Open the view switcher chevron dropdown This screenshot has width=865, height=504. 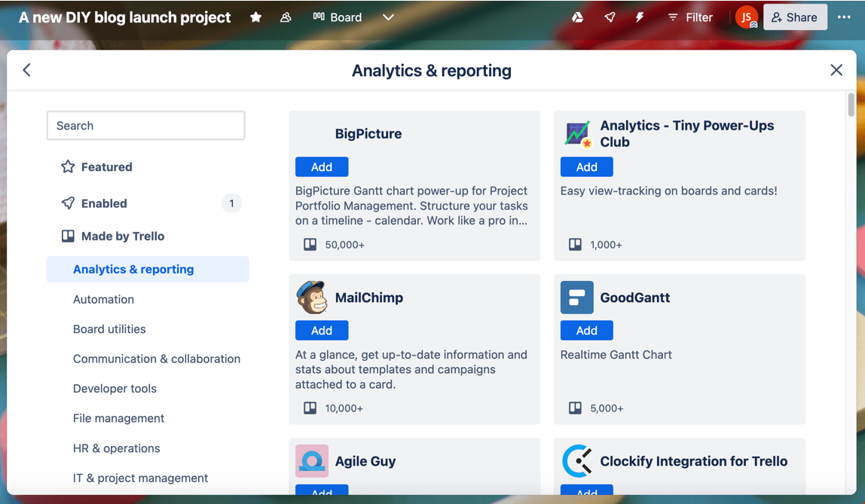click(388, 17)
